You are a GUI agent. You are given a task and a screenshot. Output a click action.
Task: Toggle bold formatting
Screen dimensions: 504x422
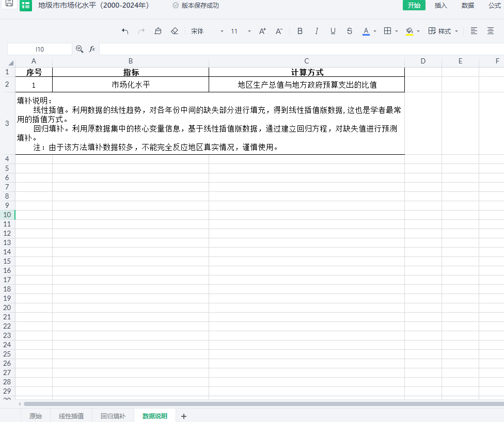tap(300, 31)
